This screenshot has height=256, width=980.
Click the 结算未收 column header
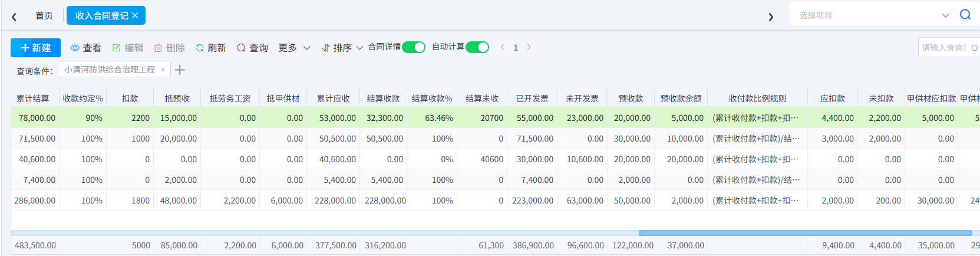coord(482,99)
